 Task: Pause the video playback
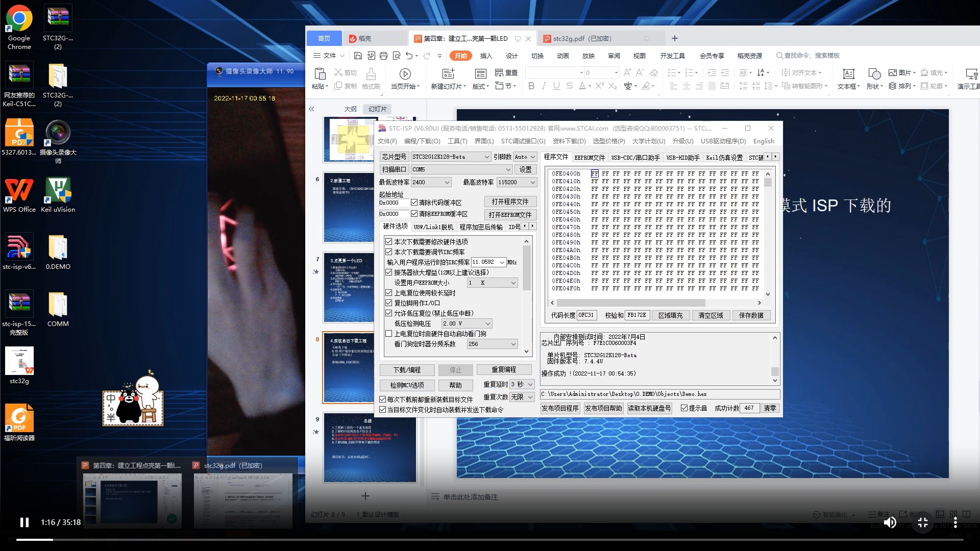(x=24, y=522)
